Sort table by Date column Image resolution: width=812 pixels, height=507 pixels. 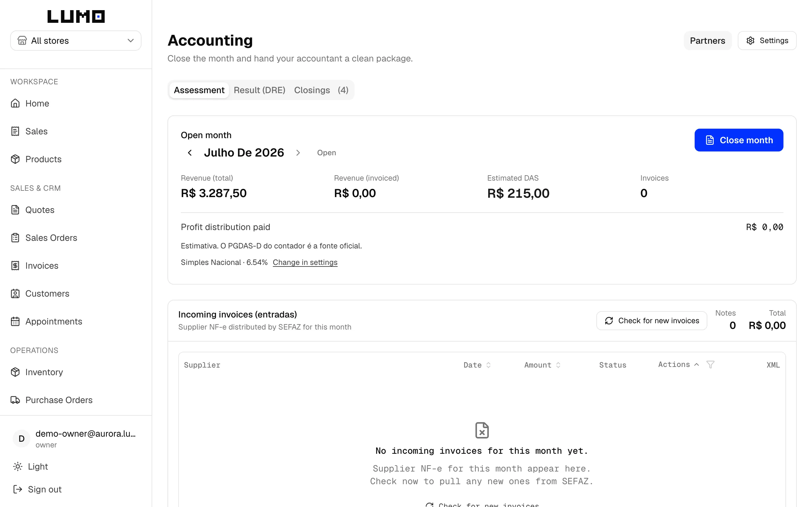pos(477,365)
